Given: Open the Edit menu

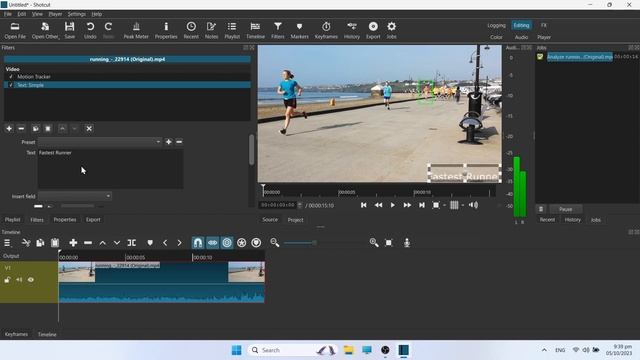Looking at the screenshot, I should (x=22, y=14).
